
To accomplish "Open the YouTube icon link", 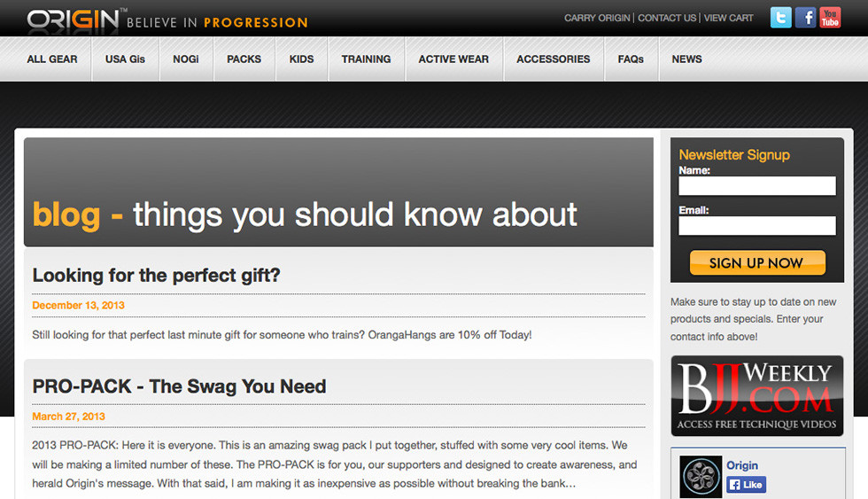I will pyautogui.click(x=830, y=18).
